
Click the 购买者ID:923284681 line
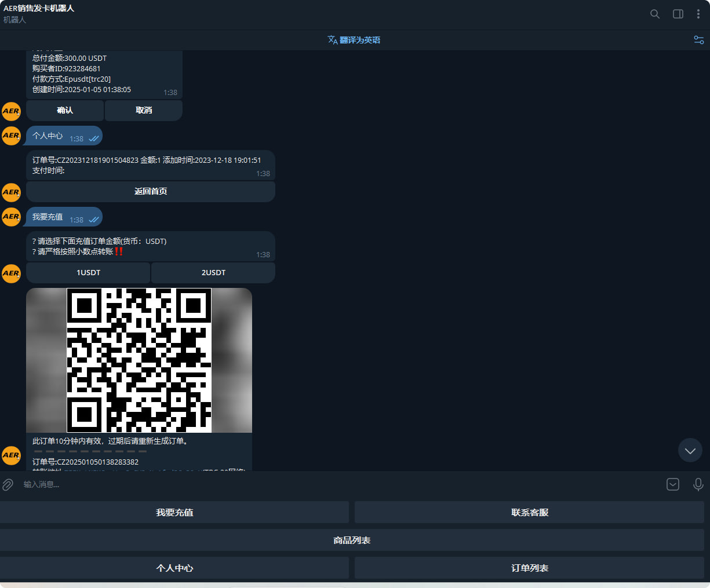67,68
